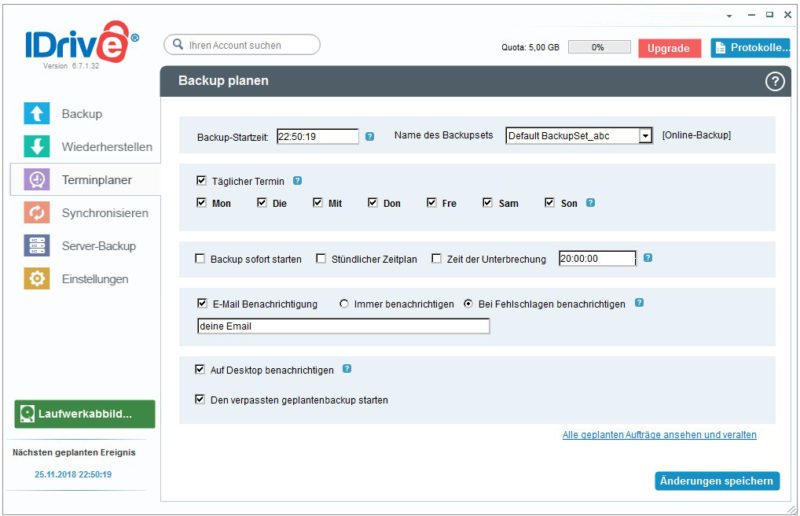Click the Änderungen speichern button

[x=716, y=481]
